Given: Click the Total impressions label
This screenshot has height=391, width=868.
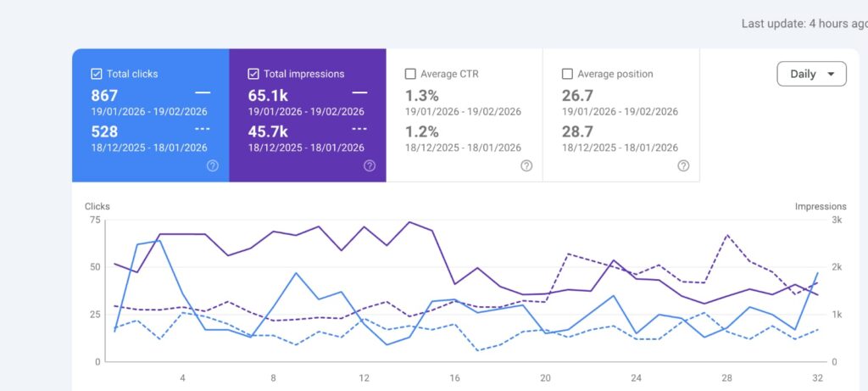Looking at the screenshot, I should click(304, 74).
